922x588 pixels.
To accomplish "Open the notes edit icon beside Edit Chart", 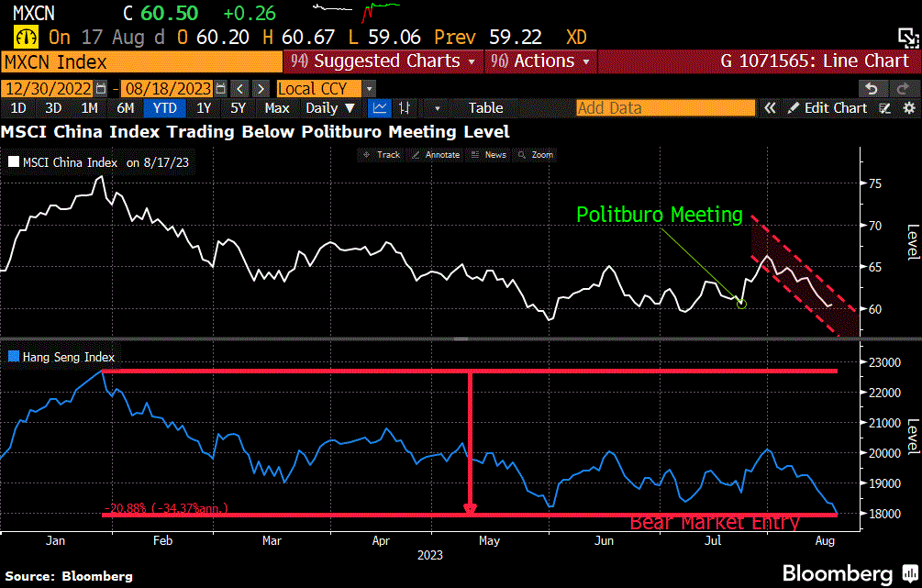I will (x=885, y=108).
